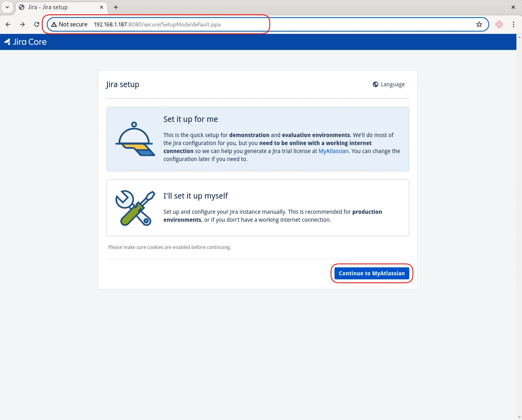The width and height of the screenshot is (522, 420).
Task: Click the browser forward arrow
Action: (22, 24)
